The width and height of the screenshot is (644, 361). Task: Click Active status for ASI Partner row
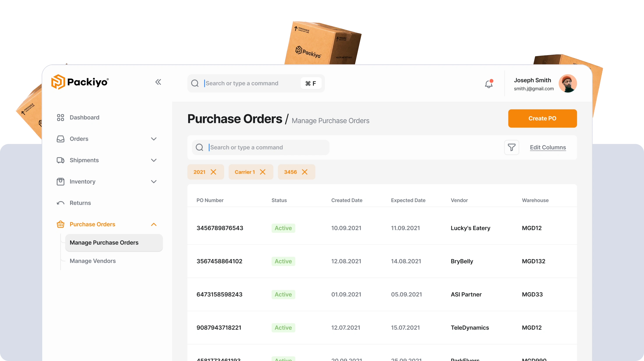pyautogui.click(x=283, y=294)
